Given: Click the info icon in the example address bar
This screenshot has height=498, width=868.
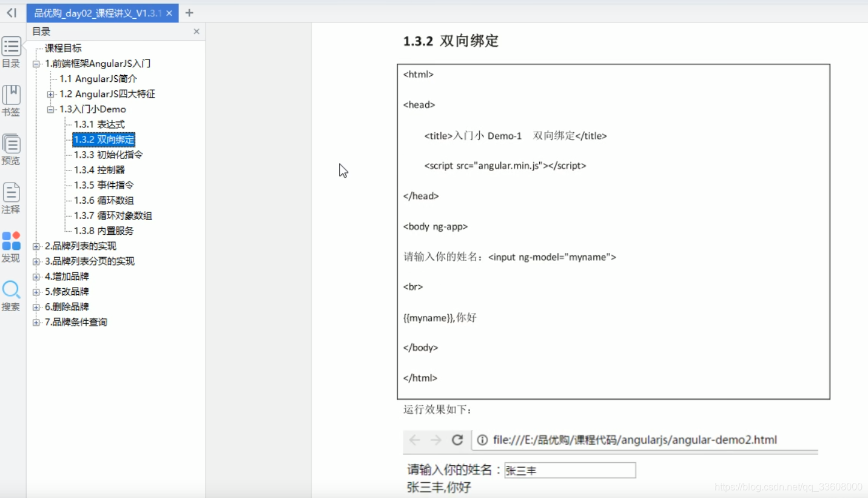Looking at the screenshot, I should click(482, 440).
